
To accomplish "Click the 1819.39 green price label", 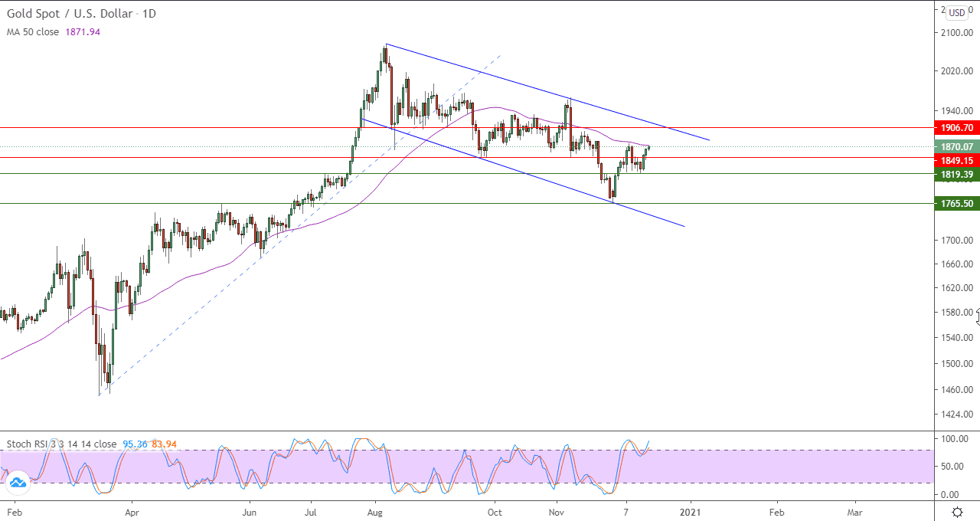I will pos(957,175).
